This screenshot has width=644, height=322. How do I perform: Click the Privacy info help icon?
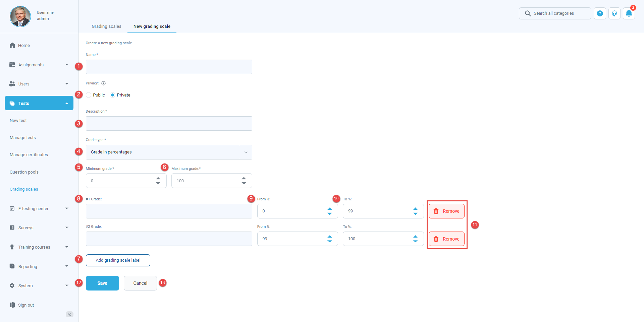point(104,83)
